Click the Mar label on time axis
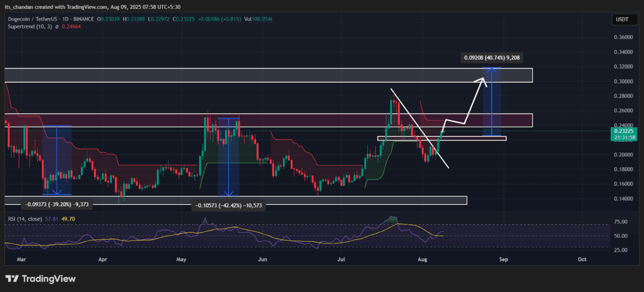 point(22,259)
